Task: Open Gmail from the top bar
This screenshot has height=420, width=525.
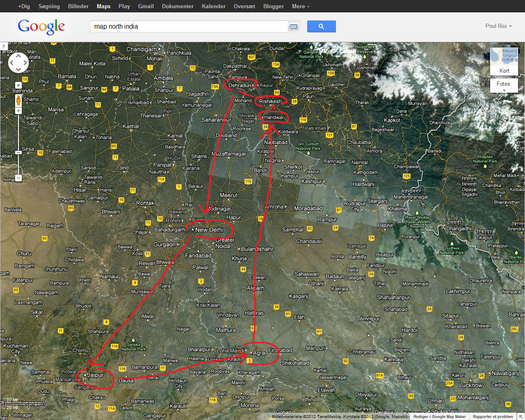Action: coord(146,6)
